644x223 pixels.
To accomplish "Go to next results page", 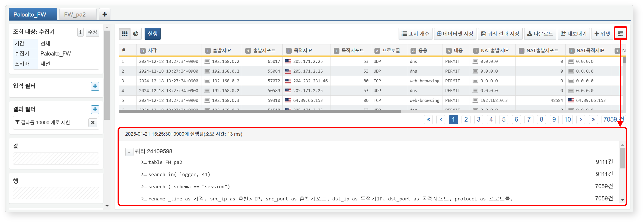I will pos(581,119).
